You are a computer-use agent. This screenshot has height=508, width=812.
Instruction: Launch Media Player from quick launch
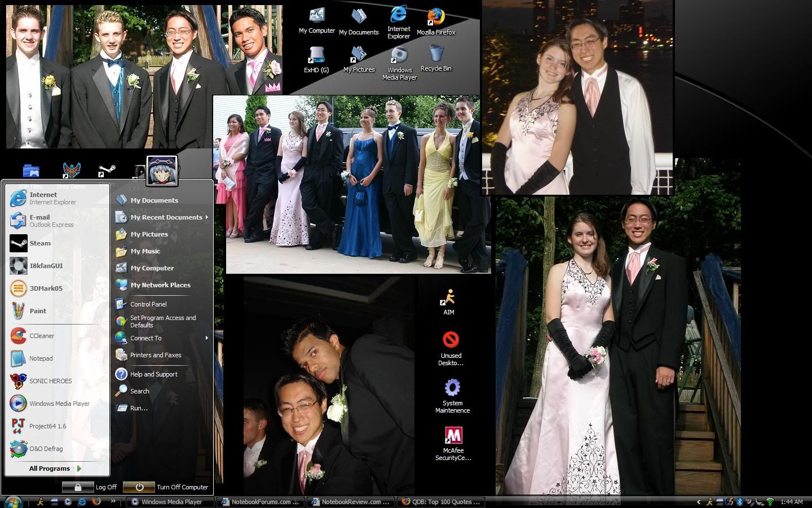coord(68,502)
